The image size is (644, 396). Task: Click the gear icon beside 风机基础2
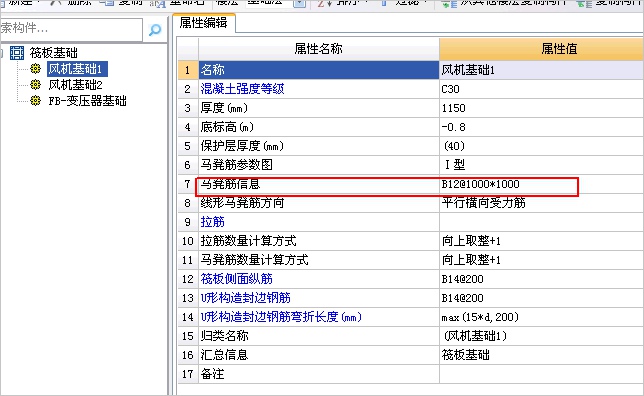pyautogui.click(x=36, y=85)
